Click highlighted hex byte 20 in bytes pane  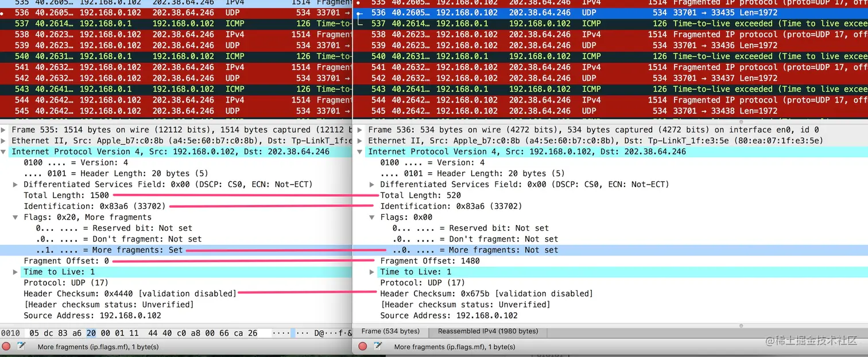pyautogui.click(x=91, y=333)
